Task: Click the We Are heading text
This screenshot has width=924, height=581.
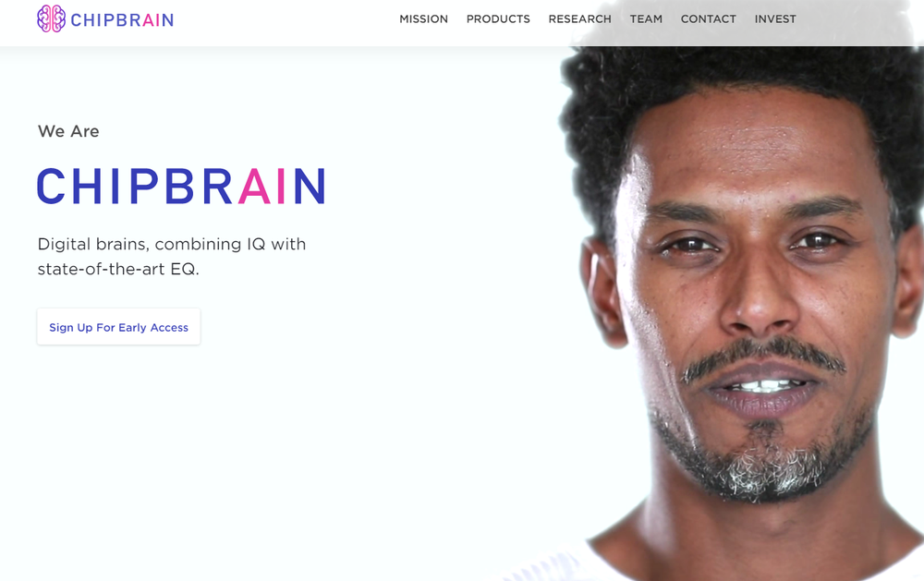Action: (68, 131)
